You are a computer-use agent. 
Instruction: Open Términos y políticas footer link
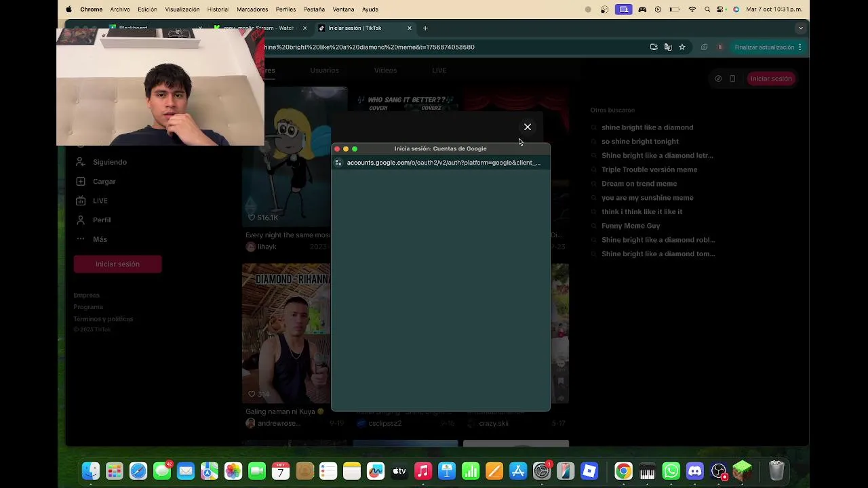[x=103, y=319]
